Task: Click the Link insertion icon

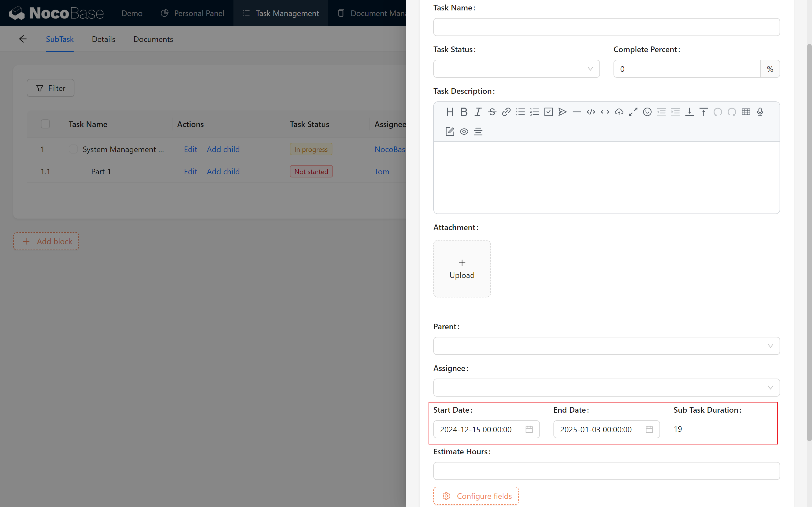Action: tap(506, 112)
